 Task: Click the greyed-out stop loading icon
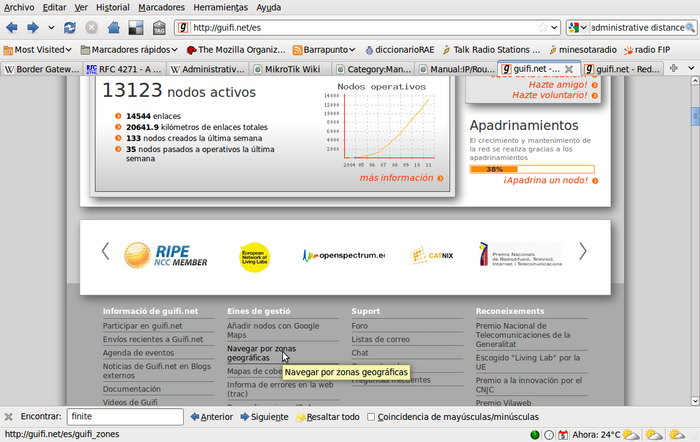(92, 28)
